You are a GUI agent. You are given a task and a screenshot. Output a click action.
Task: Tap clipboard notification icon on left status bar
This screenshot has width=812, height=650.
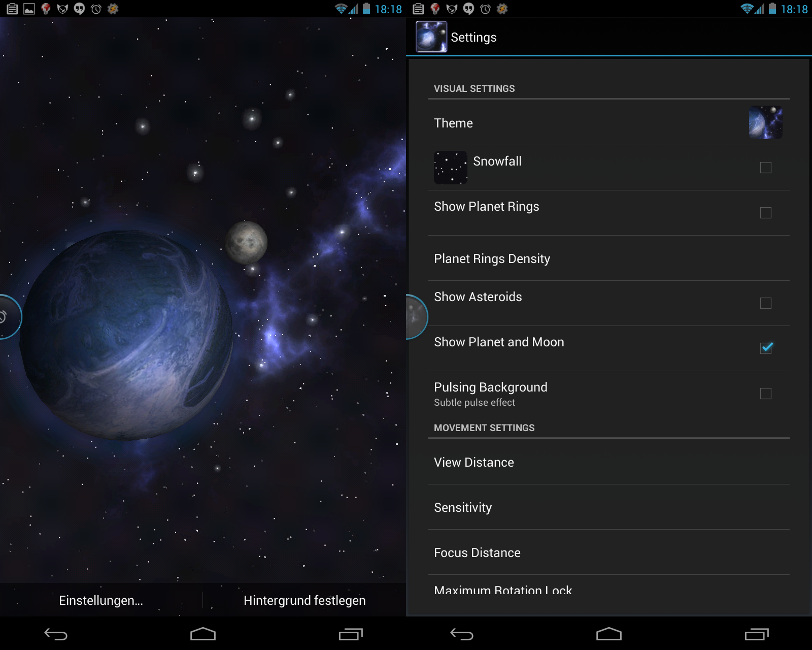pyautogui.click(x=12, y=9)
